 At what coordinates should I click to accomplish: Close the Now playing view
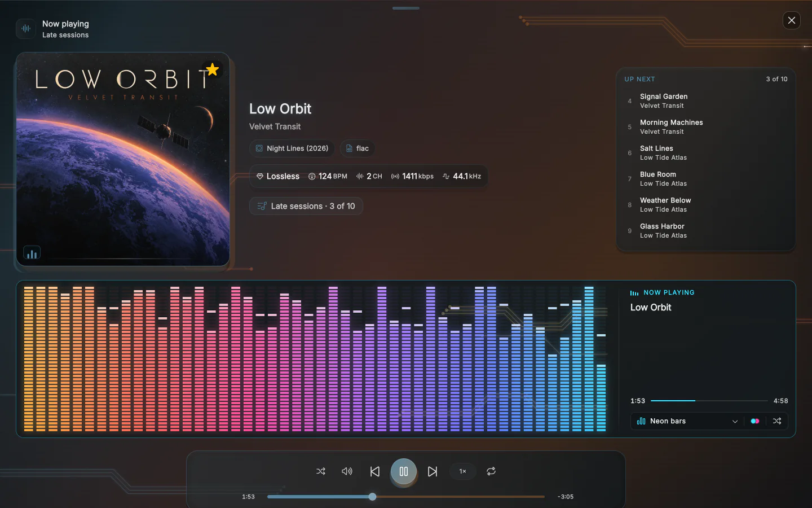tap(792, 20)
